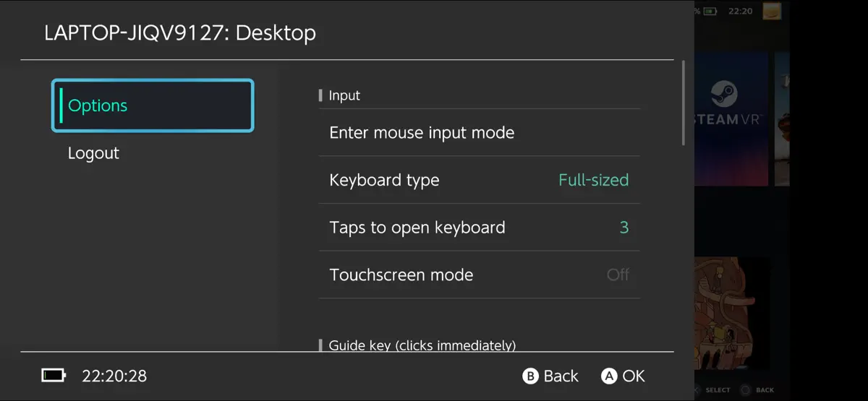Click the 22:20:28 clock in the bottom bar

(x=114, y=376)
